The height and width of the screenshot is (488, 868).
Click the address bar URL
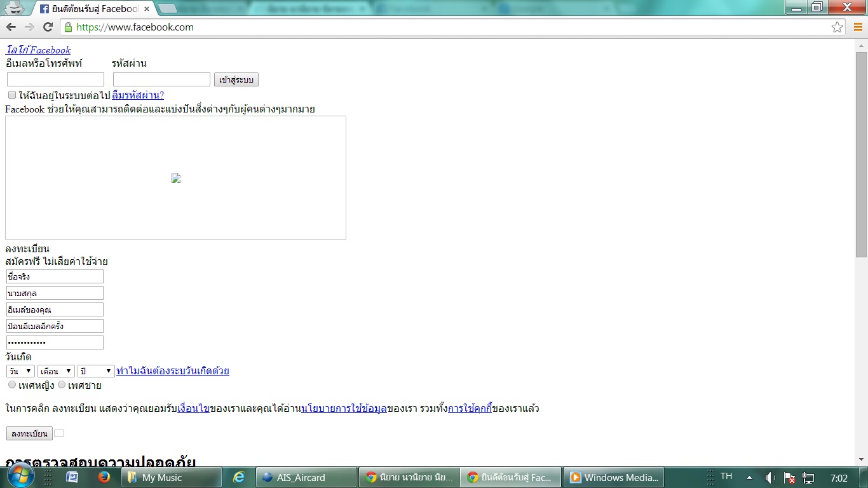click(x=135, y=27)
